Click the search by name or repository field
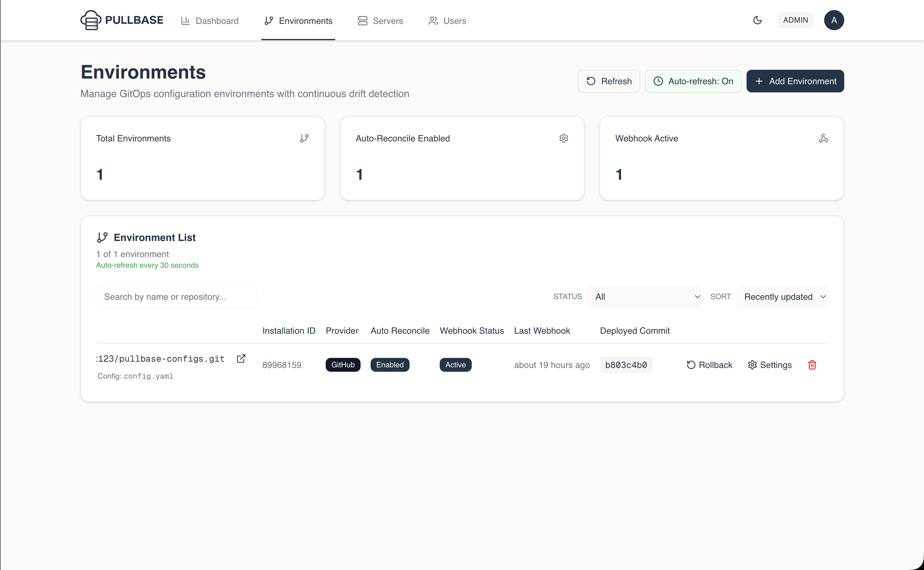Image resolution: width=924 pixels, height=570 pixels. point(176,297)
